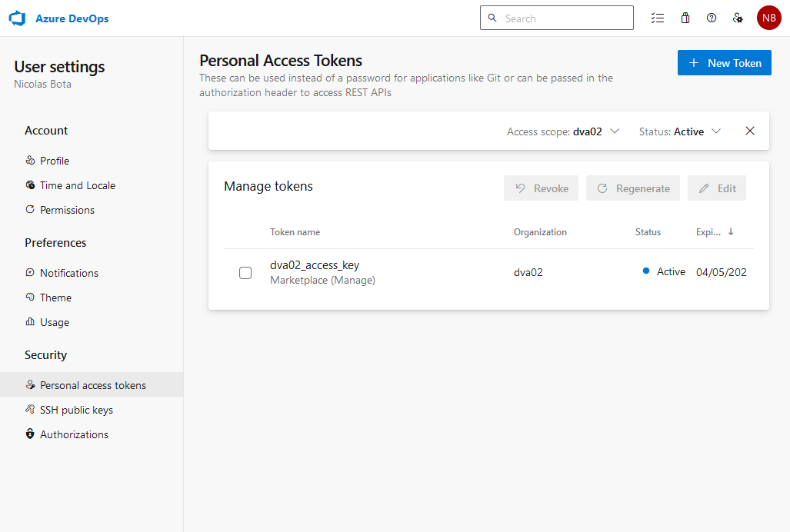
Task: Select the dva02_access_key token name
Action: [x=315, y=265]
